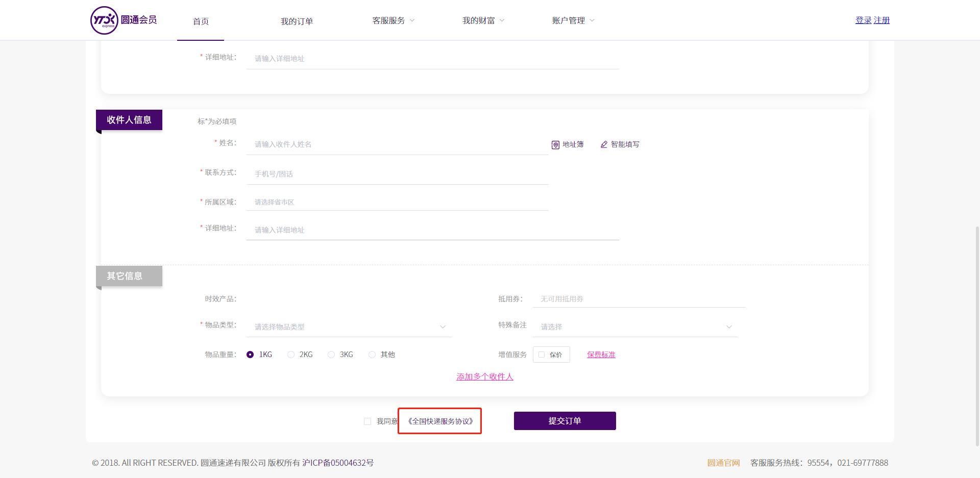Click the recipient 姓名 name input field
The image size is (980, 478).
(x=397, y=144)
